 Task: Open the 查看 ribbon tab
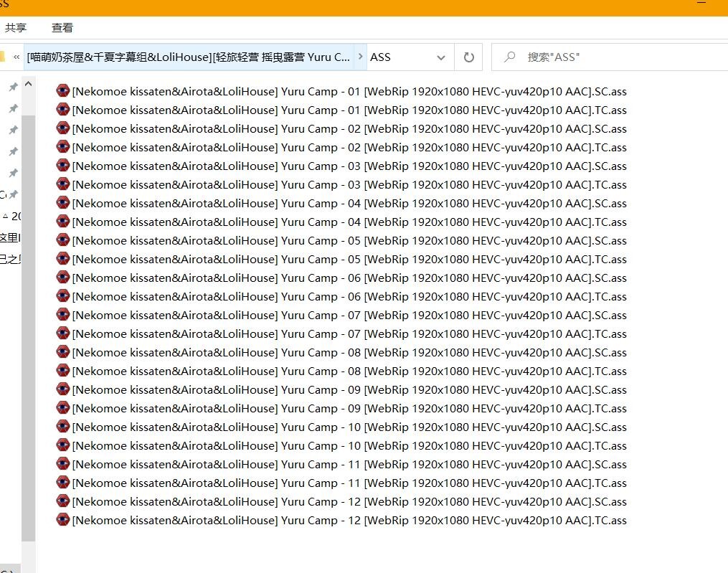point(62,28)
